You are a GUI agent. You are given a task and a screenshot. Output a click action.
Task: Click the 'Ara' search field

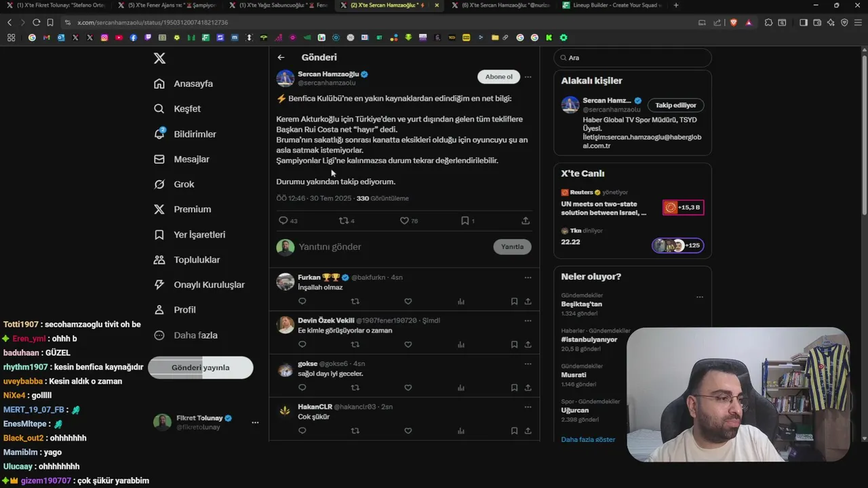pos(633,58)
